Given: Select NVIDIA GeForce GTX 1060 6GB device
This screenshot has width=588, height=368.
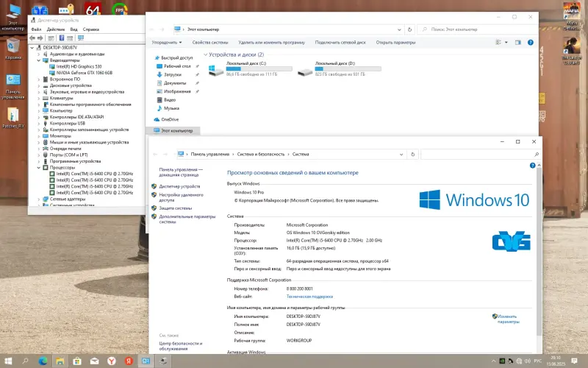Looking at the screenshot, I should pyautogui.click(x=84, y=73).
